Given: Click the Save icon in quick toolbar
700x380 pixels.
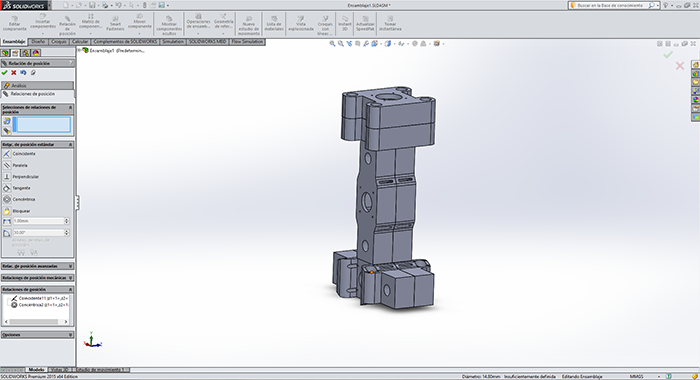Looking at the screenshot, I should coord(92,5).
